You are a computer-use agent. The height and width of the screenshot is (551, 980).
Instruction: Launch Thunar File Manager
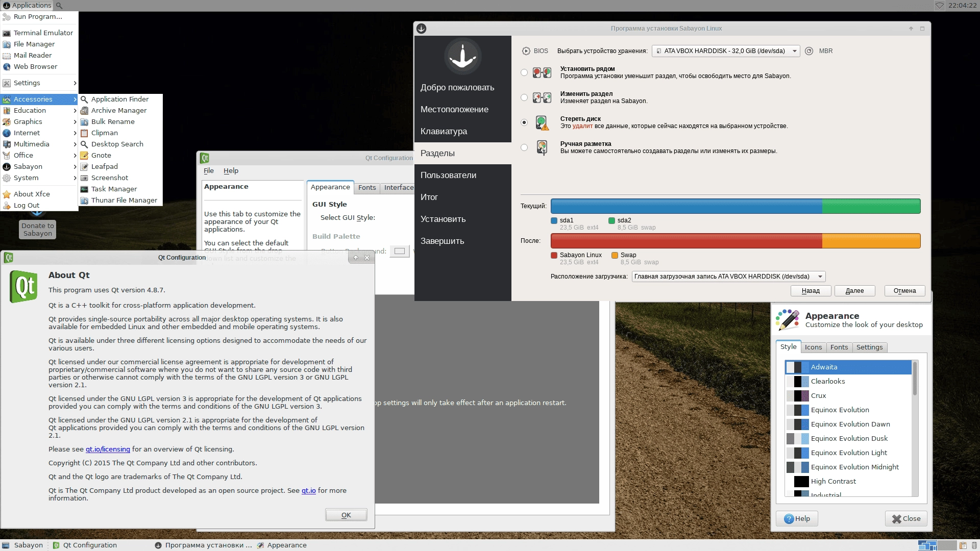pos(120,200)
